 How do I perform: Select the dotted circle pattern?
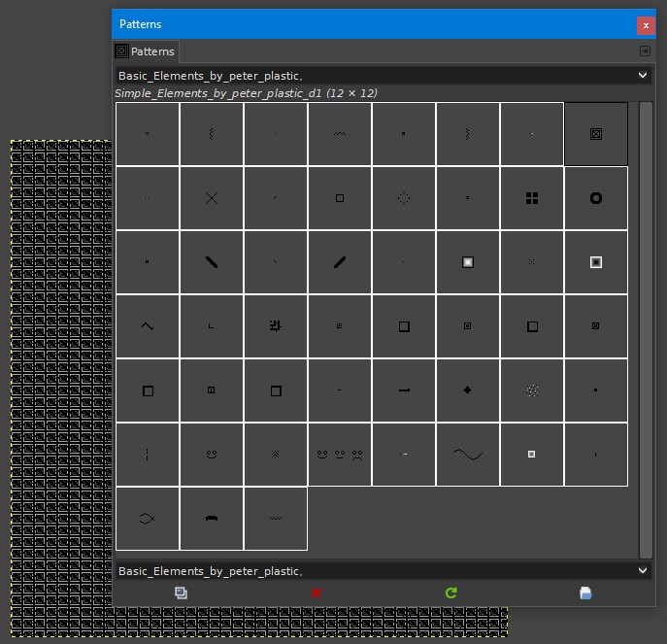pyautogui.click(x=404, y=198)
